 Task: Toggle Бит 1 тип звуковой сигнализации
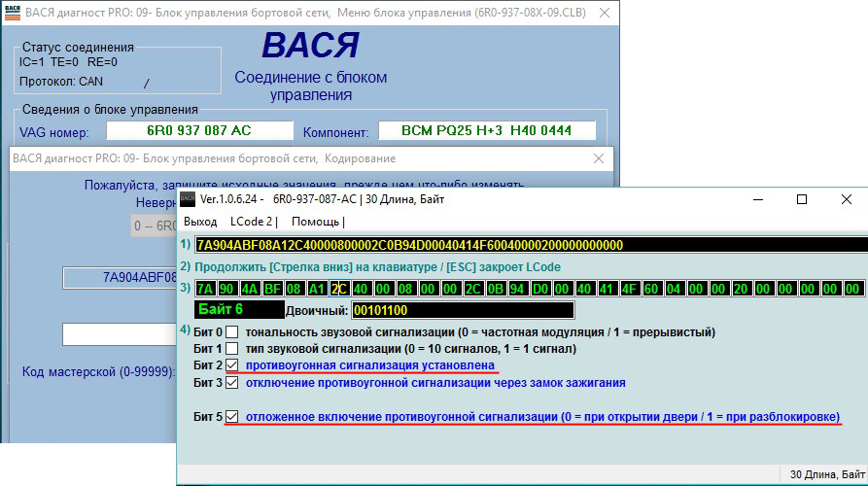click(x=232, y=349)
